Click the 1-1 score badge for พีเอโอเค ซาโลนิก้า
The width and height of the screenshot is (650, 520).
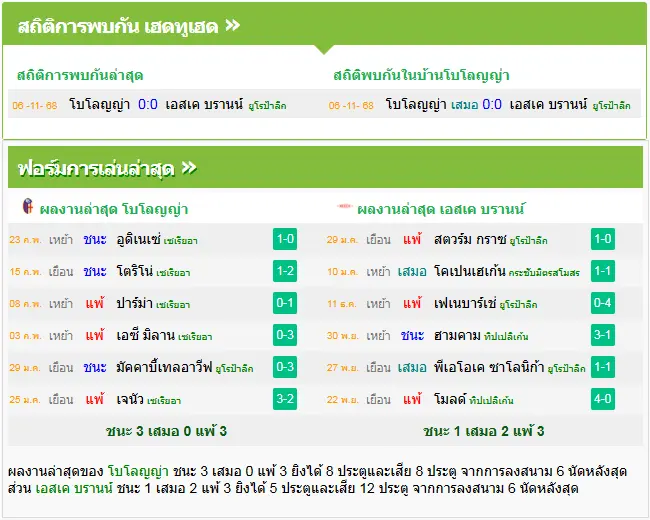pos(603,367)
